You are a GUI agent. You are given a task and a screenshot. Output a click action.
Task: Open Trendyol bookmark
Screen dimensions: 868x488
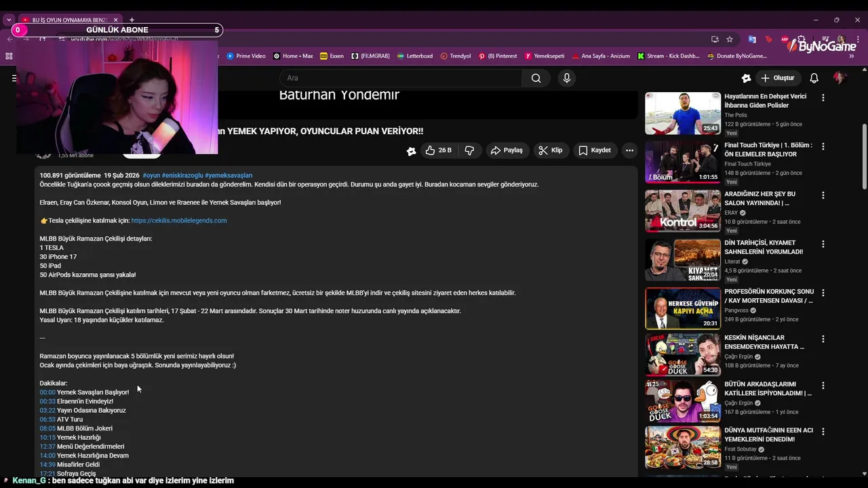(455, 56)
